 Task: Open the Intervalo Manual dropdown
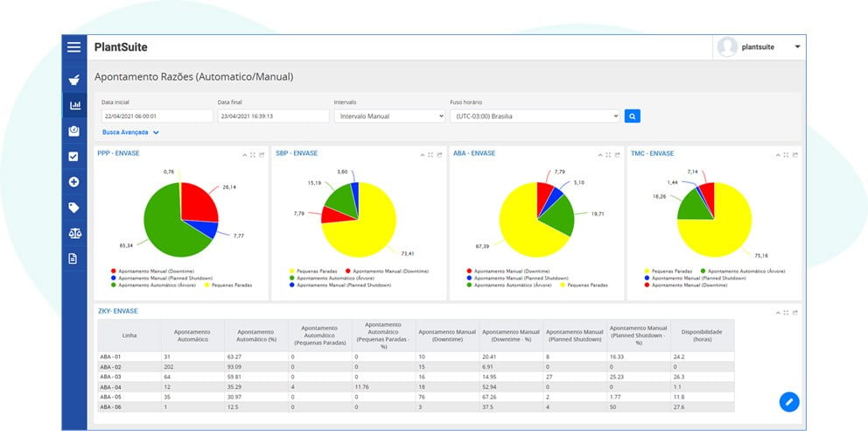(389, 117)
